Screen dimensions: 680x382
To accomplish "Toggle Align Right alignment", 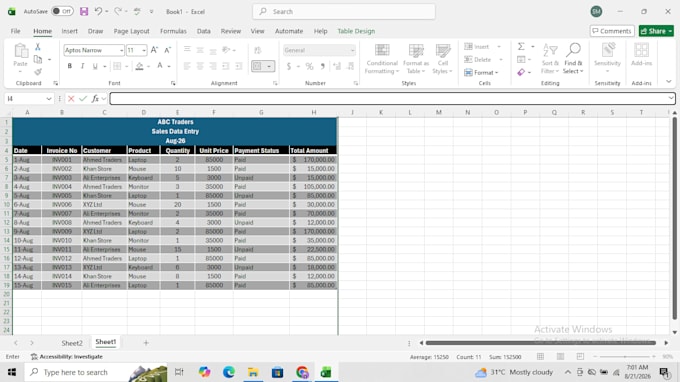I will pyautogui.click(x=213, y=66).
